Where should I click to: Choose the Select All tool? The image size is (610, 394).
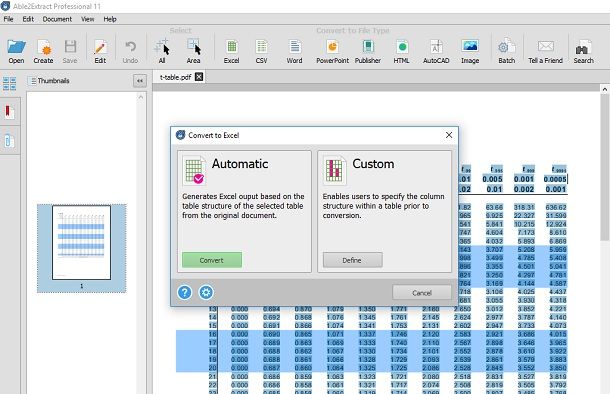(162, 51)
